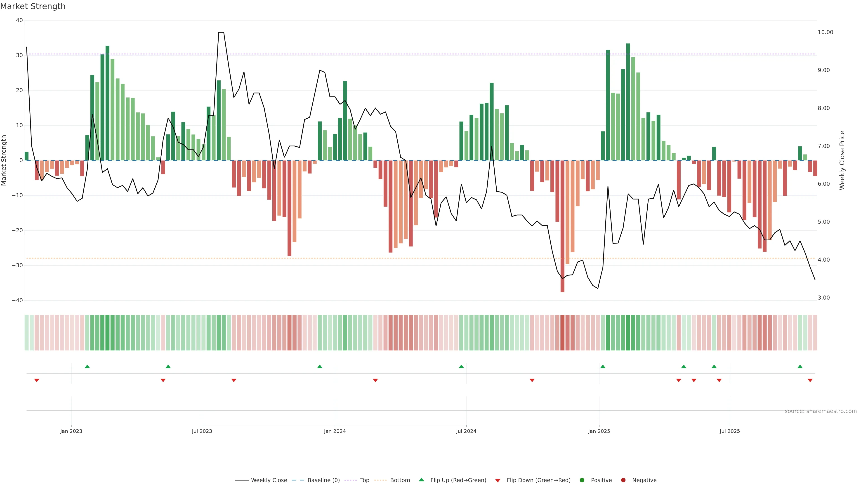Hide the Top threshold line via the legend
Image resolution: width=868 pixels, height=488 pixels.
point(365,480)
